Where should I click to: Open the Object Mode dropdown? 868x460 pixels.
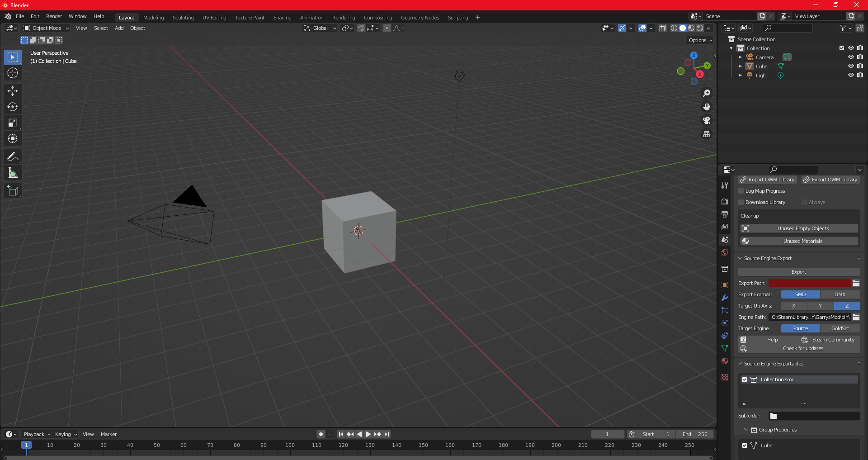(47, 28)
